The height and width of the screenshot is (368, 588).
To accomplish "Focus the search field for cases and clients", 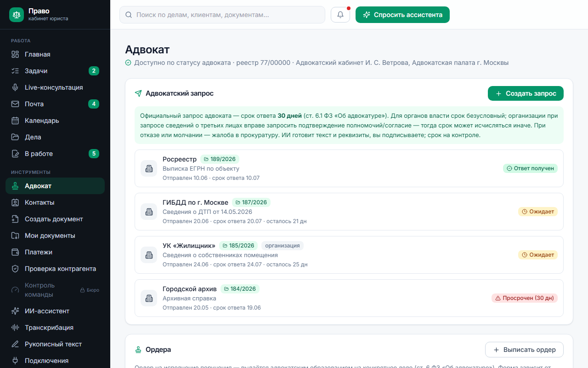I will pyautogui.click(x=222, y=15).
